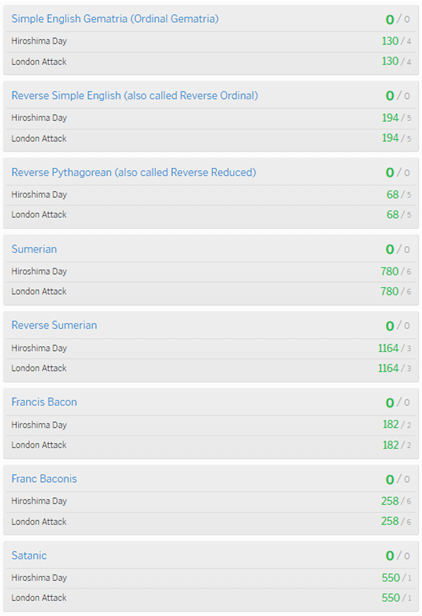Click London Attack row under Reverse Sumerian

tap(211, 368)
